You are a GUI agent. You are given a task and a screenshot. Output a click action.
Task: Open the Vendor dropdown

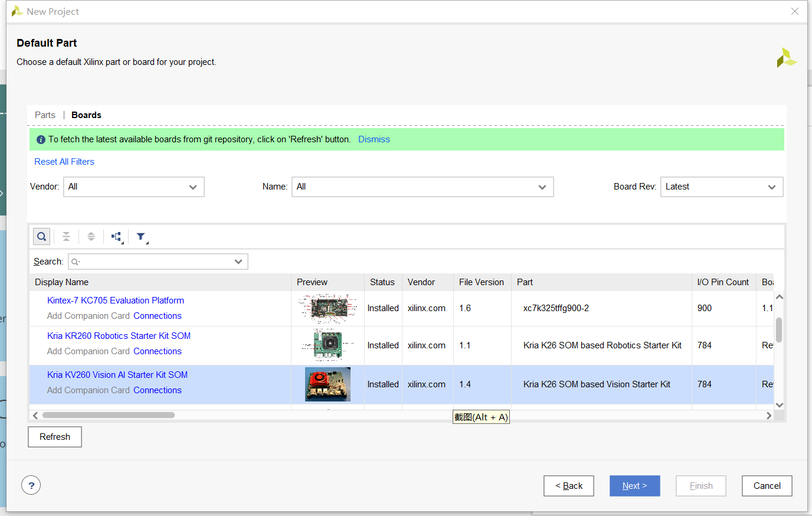(134, 187)
